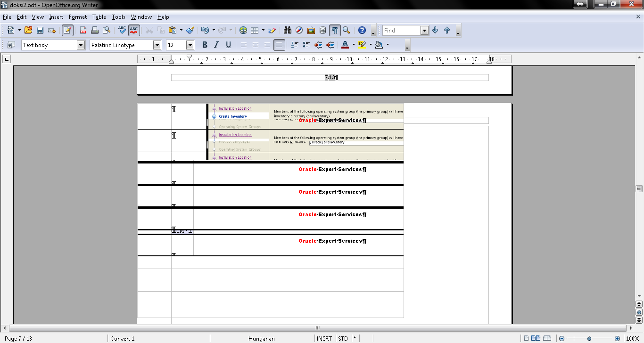
Task: Find previous with up arrow
Action: (447, 30)
